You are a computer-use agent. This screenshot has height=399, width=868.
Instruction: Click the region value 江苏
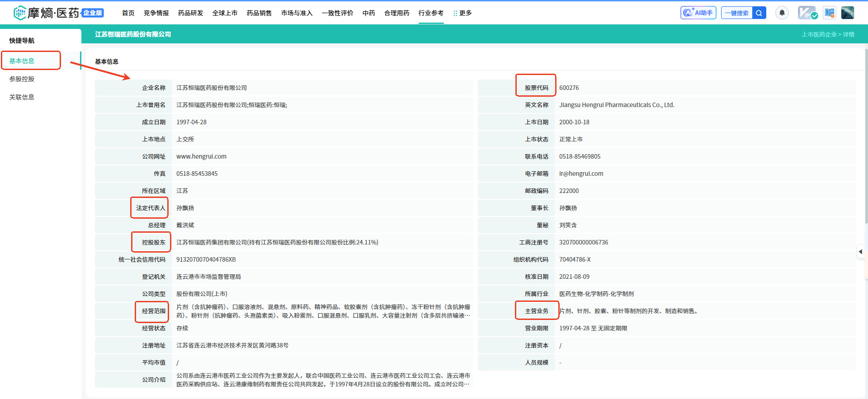click(x=182, y=191)
